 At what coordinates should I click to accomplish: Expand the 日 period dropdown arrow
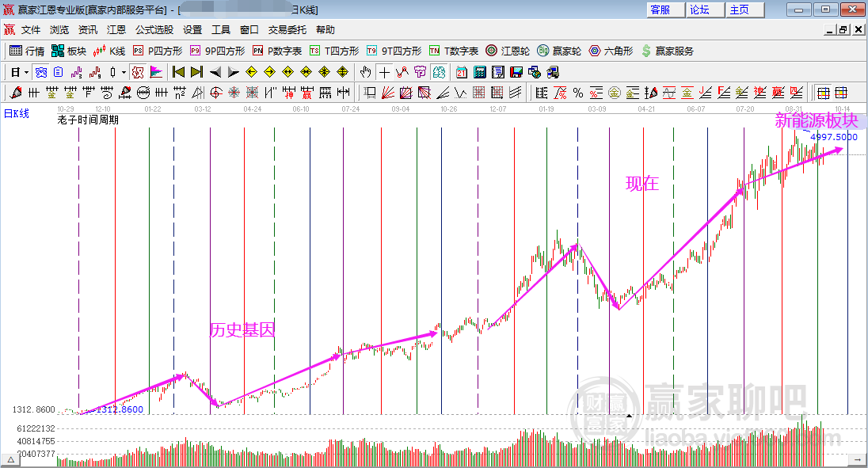tap(26, 73)
